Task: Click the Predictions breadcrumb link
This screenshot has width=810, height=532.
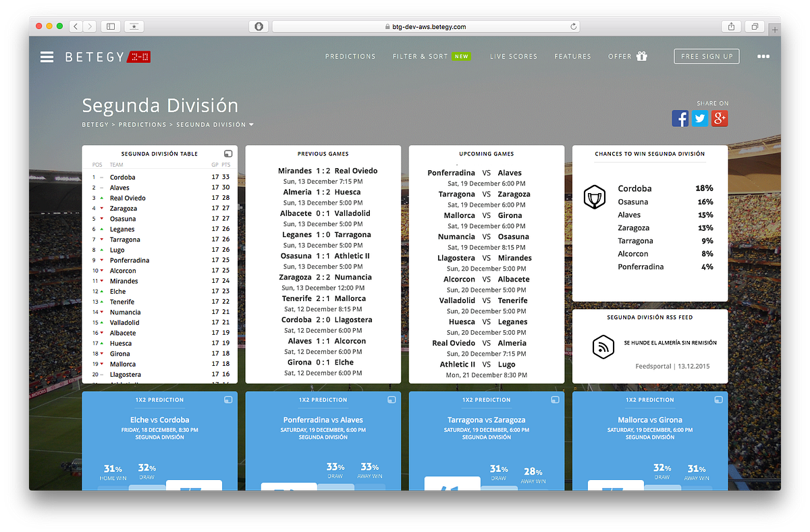Action: pos(142,125)
